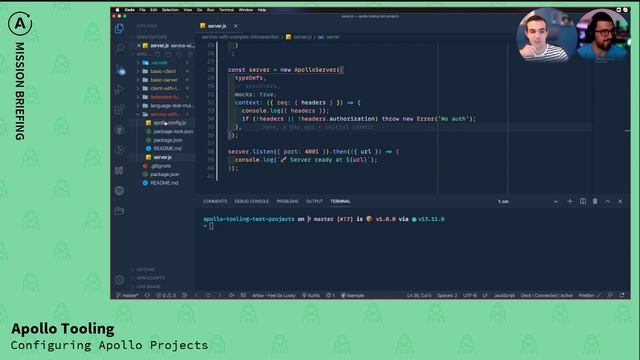This screenshot has height=360, width=640.
Task: Split the terminal panel
Action: coord(582,201)
